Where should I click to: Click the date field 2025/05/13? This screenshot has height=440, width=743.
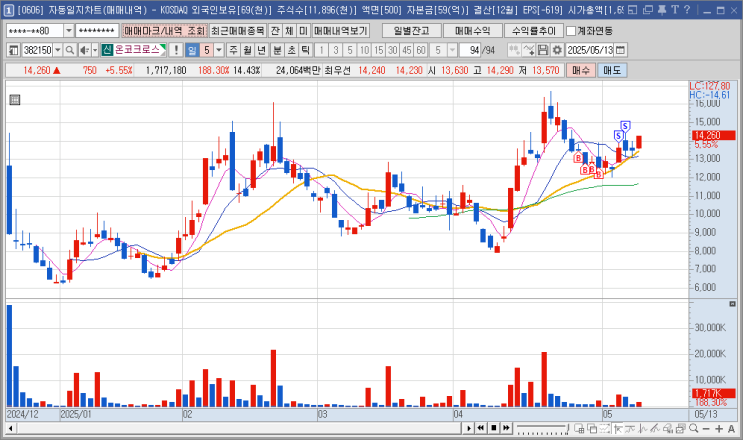pos(590,50)
